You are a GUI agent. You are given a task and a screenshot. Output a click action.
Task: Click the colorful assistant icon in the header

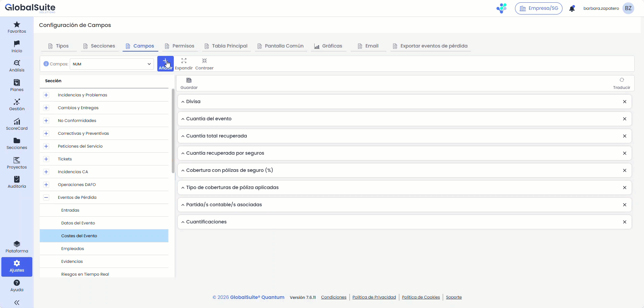(502, 8)
